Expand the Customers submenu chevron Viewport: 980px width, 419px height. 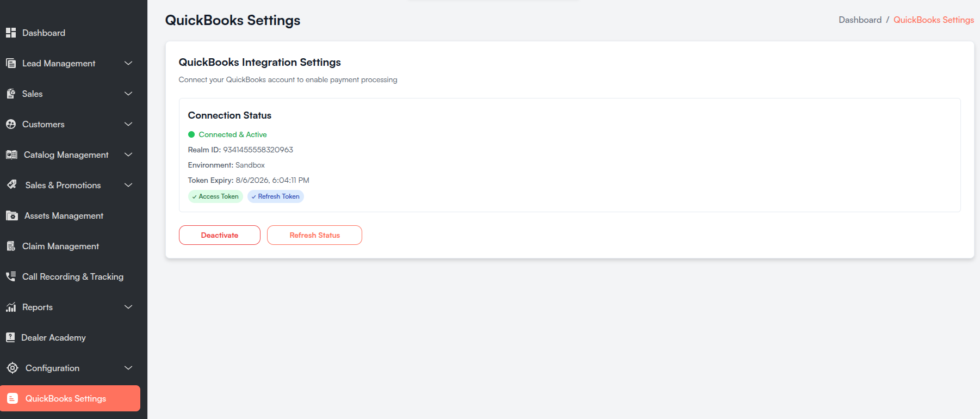[x=128, y=124]
